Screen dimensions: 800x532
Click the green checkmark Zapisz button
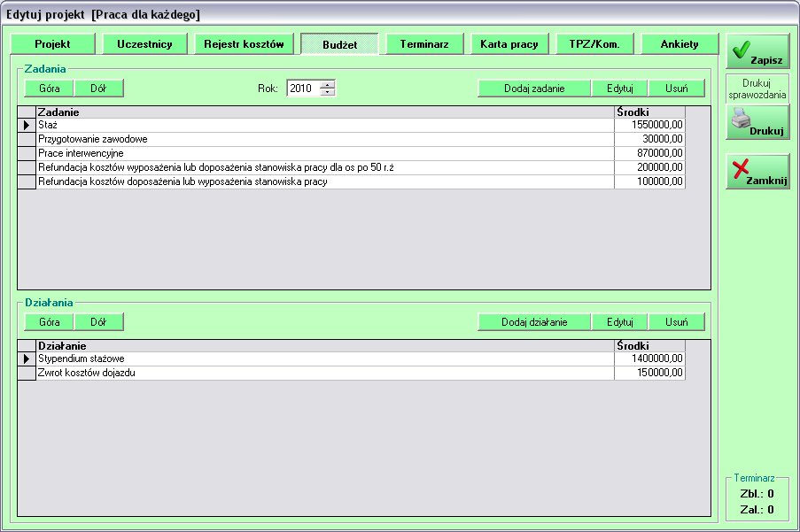pyautogui.click(x=757, y=51)
